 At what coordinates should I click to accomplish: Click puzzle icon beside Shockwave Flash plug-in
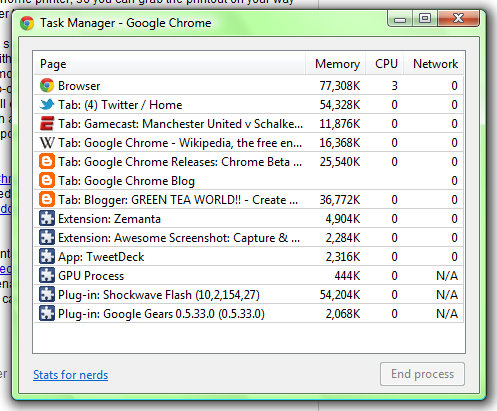tap(47, 295)
